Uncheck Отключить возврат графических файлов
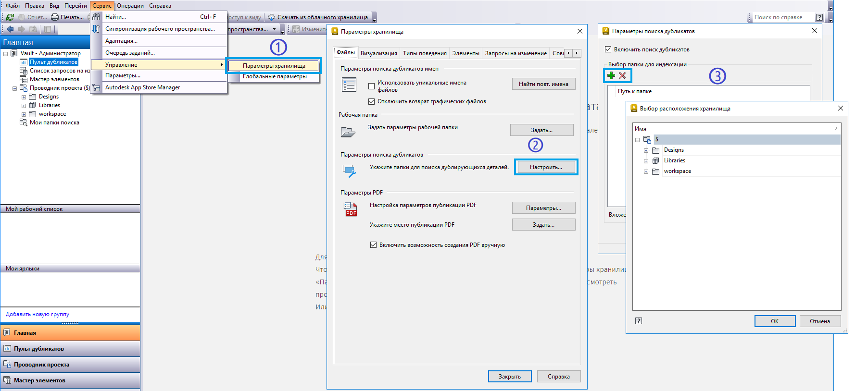 point(371,101)
